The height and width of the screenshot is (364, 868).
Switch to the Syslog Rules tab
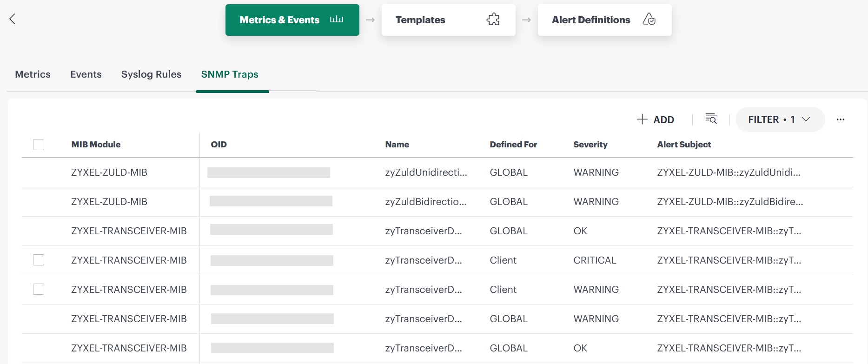coord(152,74)
